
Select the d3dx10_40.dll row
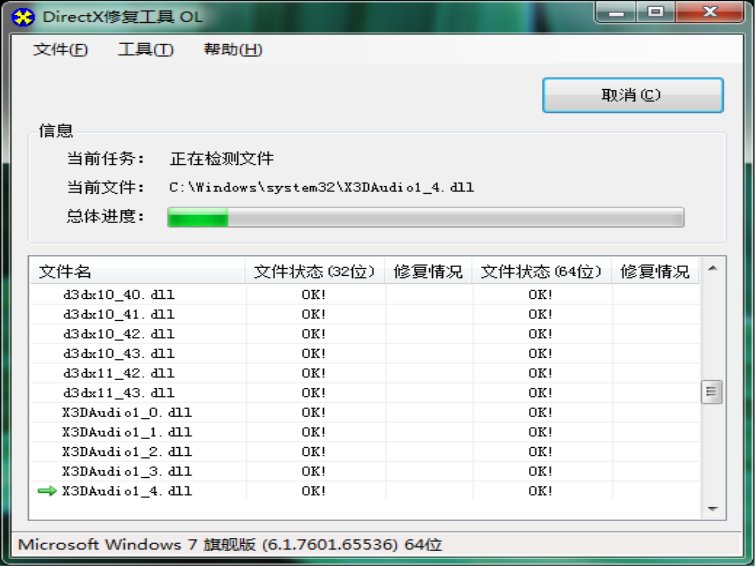pyautogui.click(x=365, y=295)
